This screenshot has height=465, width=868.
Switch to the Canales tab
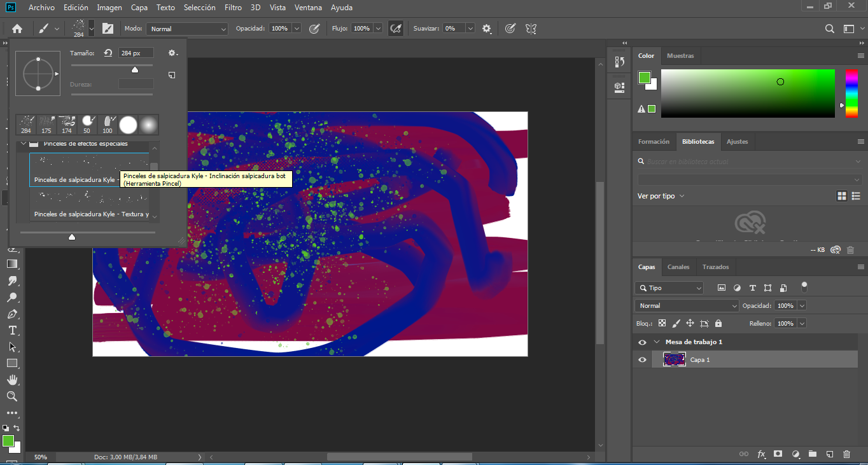pos(678,267)
